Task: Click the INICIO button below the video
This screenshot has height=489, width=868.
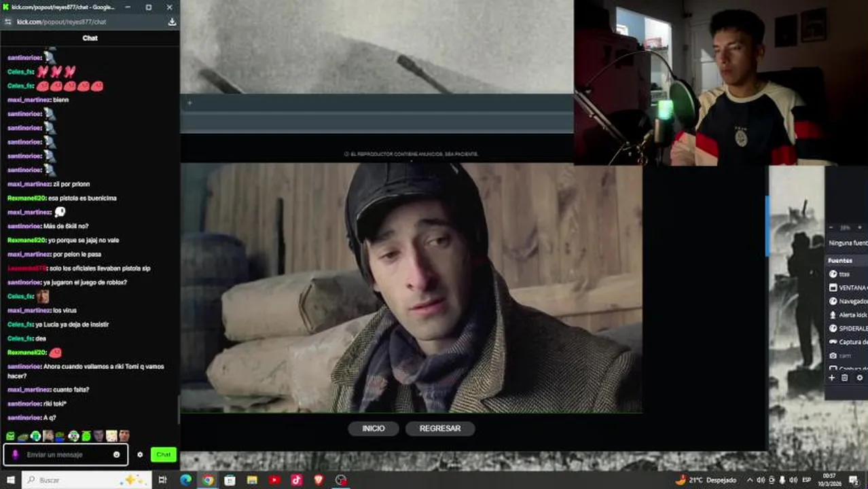Action: tap(373, 429)
